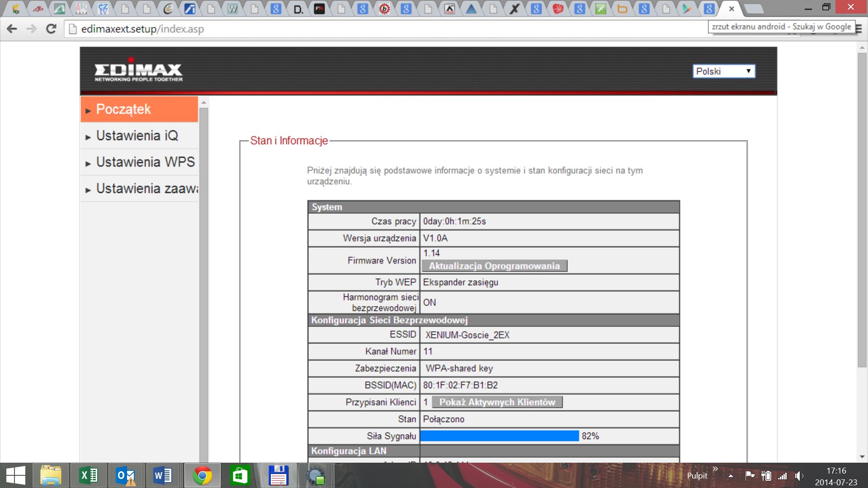Viewport: 868px width, 488px height.
Task: Open Windows Store from the taskbar
Action: pos(240,476)
